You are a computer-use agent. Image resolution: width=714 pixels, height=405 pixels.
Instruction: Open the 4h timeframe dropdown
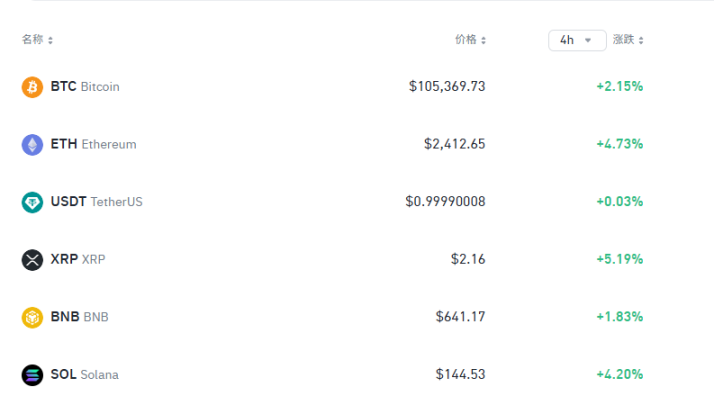[577, 40]
